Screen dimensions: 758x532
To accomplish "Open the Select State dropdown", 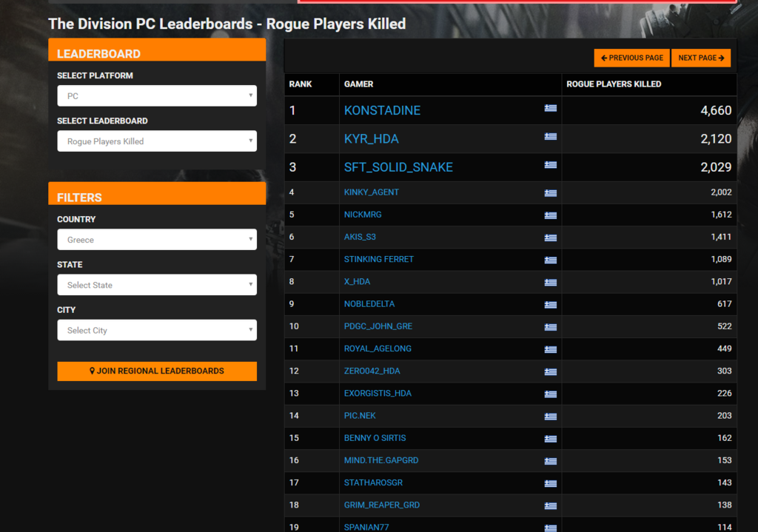I will 157,285.
